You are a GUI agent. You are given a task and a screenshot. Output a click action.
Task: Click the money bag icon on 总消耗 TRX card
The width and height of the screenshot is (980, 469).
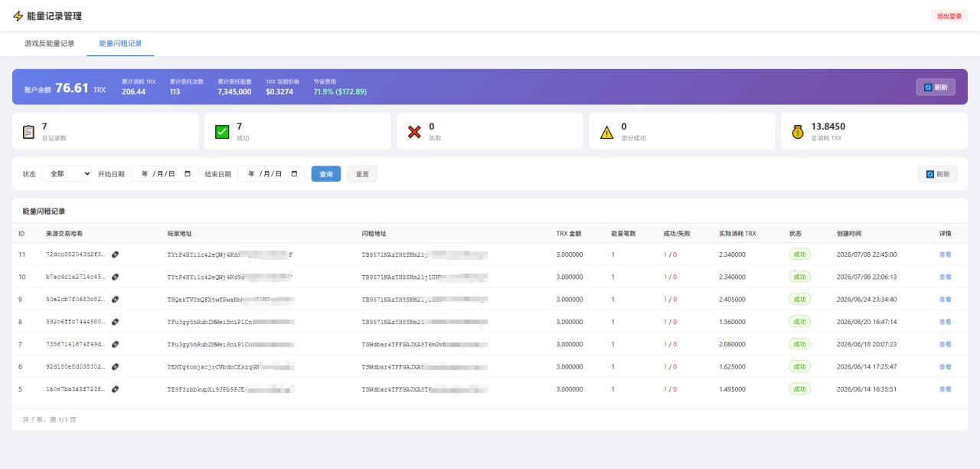798,132
